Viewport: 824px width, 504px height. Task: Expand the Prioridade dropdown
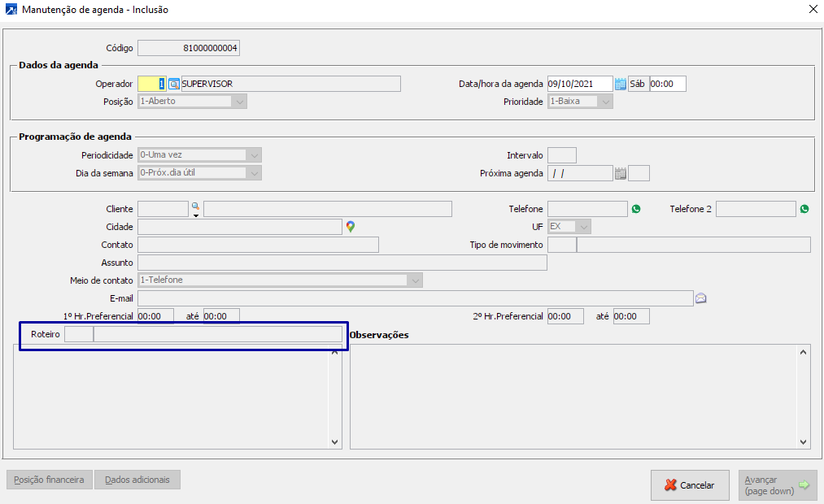point(605,102)
